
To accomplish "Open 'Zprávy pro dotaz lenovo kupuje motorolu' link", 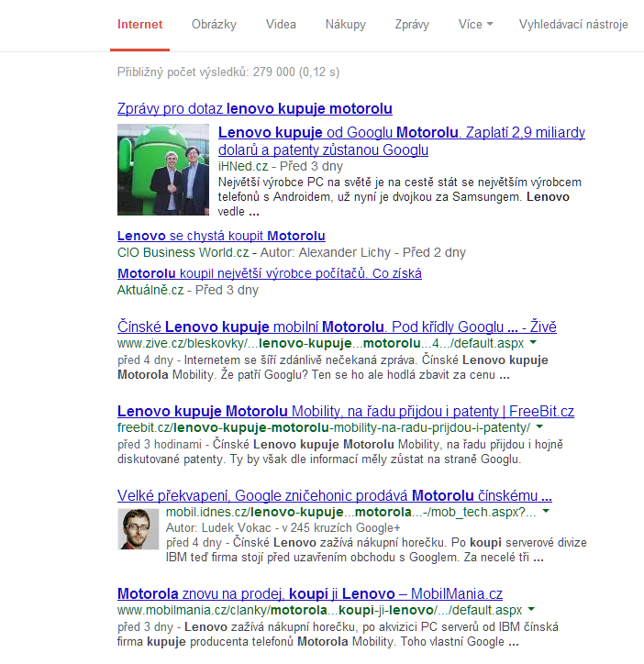I will tap(255, 109).
